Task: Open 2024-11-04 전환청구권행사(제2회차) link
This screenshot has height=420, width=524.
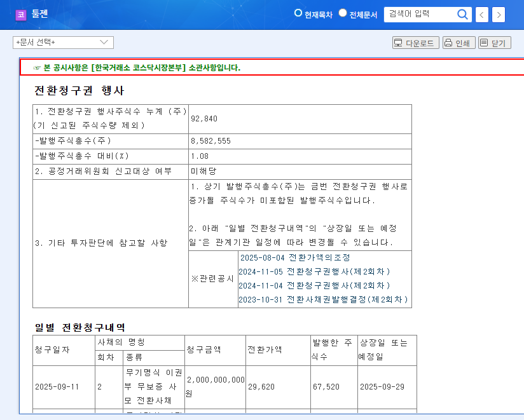Action: click(x=315, y=286)
